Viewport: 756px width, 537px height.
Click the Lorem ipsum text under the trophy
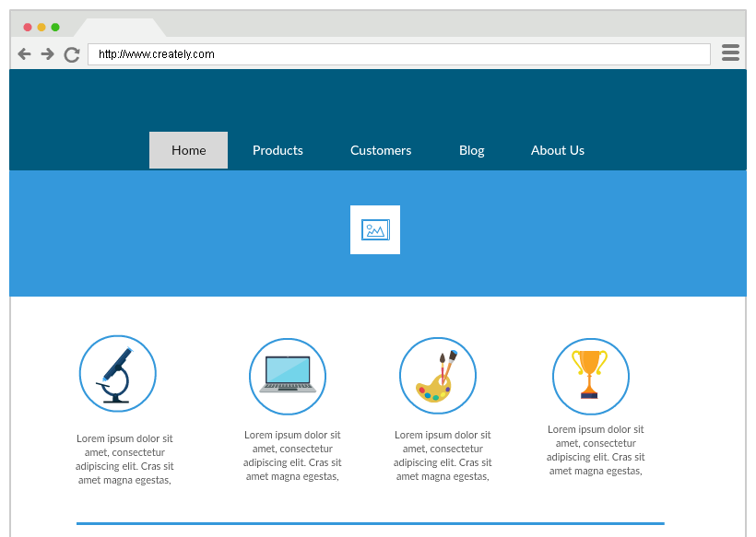click(595, 449)
